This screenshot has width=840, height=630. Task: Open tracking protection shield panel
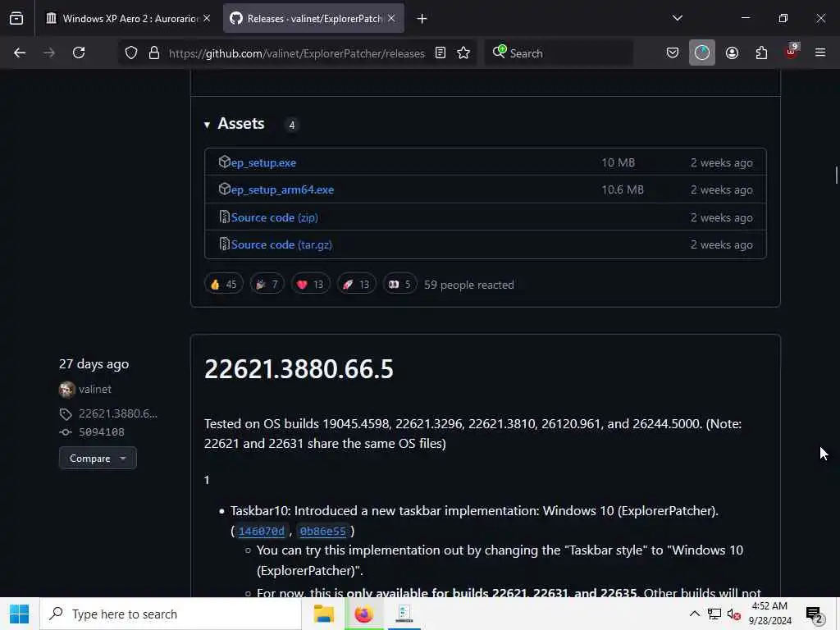131,53
